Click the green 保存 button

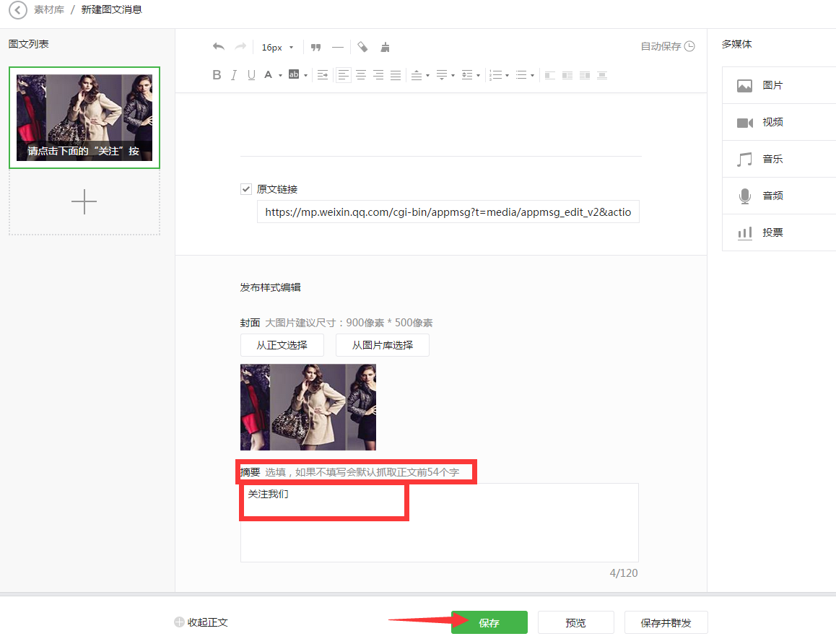pyautogui.click(x=489, y=622)
